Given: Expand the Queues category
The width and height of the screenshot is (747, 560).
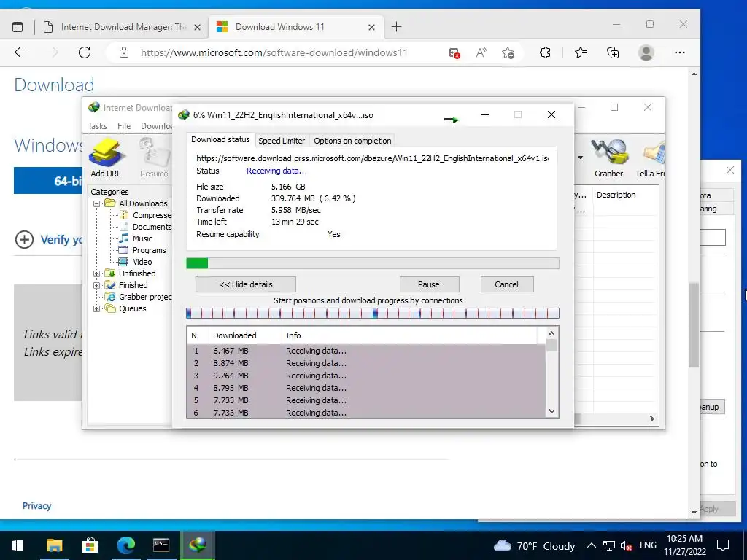Looking at the screenshot, I should (x=97, y=308).
